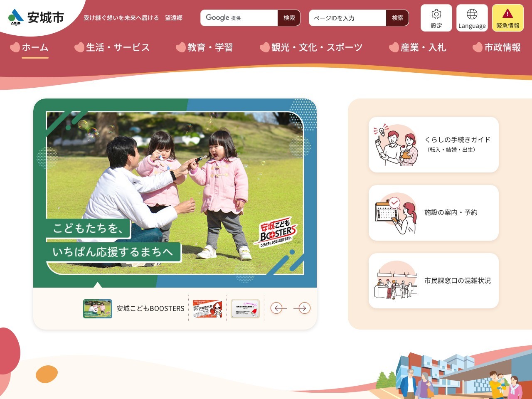Click the 安城こどもBOOSTERS slide caption text

pyautogui.click(x=150, y=308)
